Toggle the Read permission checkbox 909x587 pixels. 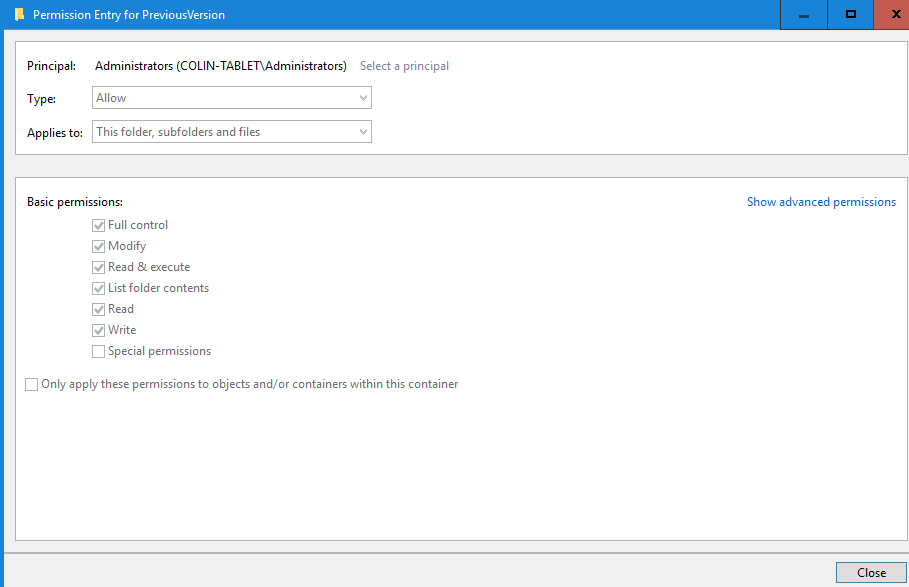pyautogui.click(x=99, y=310)
